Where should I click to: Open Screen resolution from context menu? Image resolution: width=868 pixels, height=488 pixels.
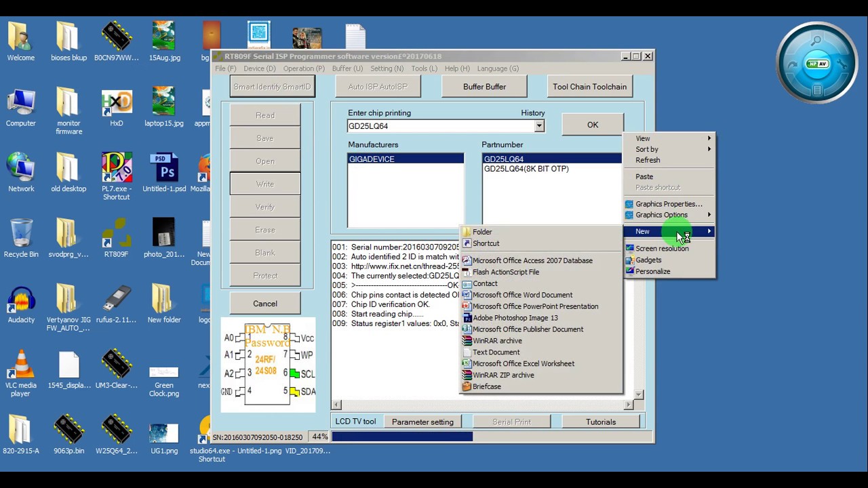tap(669, 248)
